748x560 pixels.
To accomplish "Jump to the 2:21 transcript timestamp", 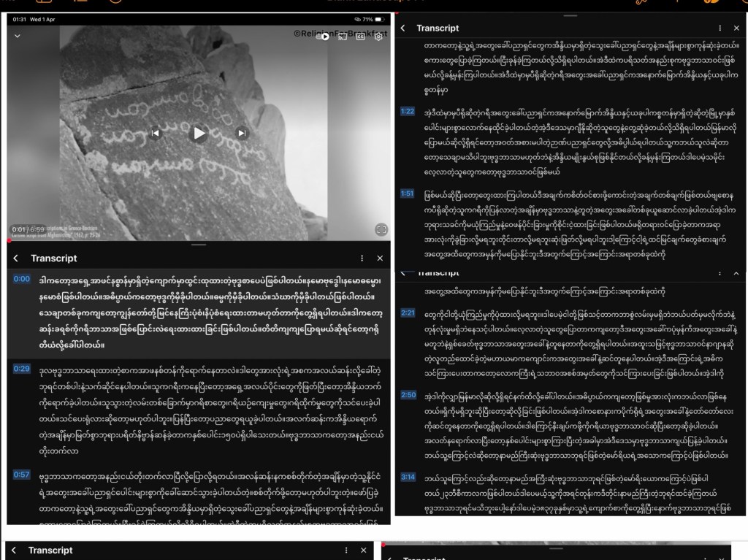I will click(x=408, y=312).
